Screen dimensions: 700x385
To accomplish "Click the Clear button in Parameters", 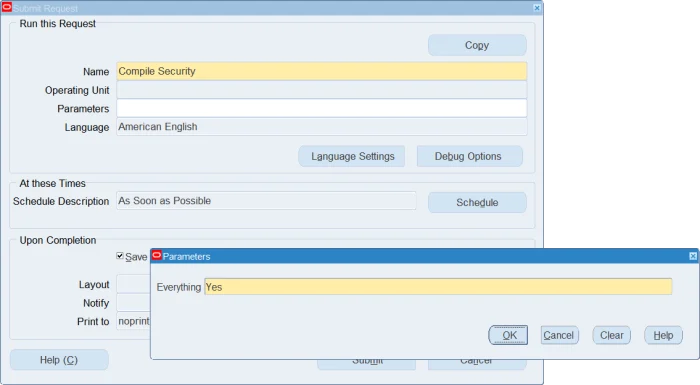I will coord(612,335).
